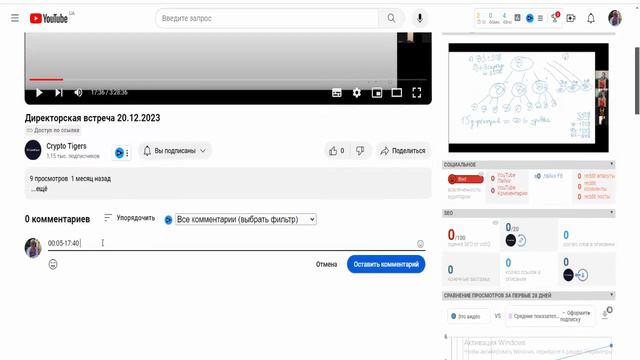Click the red engagement badge in СОЦИАЛЬНОЕ
The width and height of the screenshot is (640, 360).
pyautogui.click(x=465, y=179)
